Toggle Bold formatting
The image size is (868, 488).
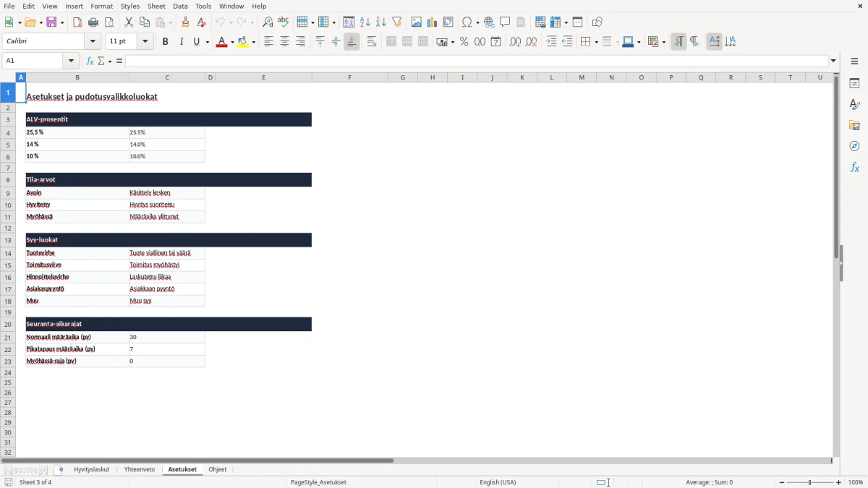tap(165, 42)
